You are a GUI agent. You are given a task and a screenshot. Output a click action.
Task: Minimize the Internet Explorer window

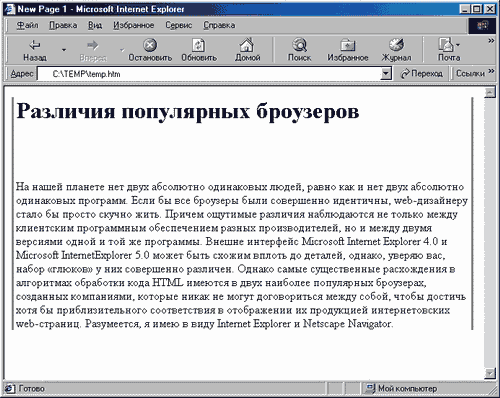(465, 9)
